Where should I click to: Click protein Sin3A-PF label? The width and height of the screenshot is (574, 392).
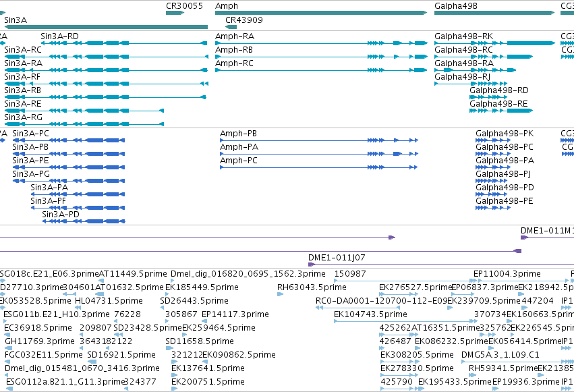[x=48, y=201]
